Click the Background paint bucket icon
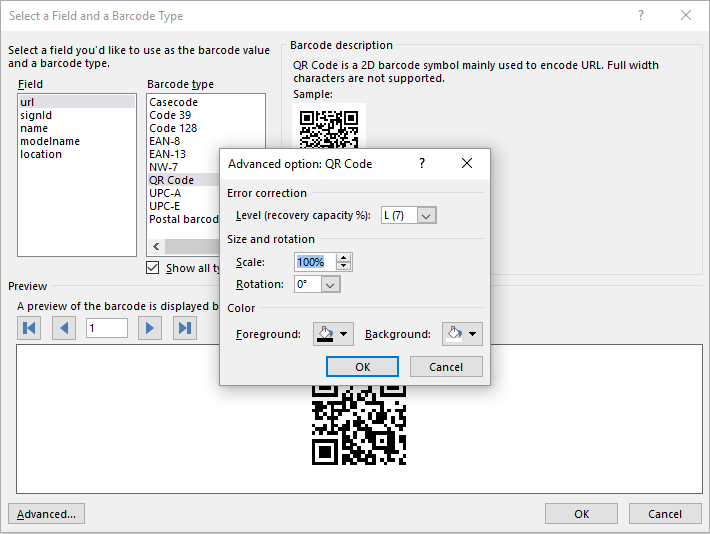 [x=455, y=334]
